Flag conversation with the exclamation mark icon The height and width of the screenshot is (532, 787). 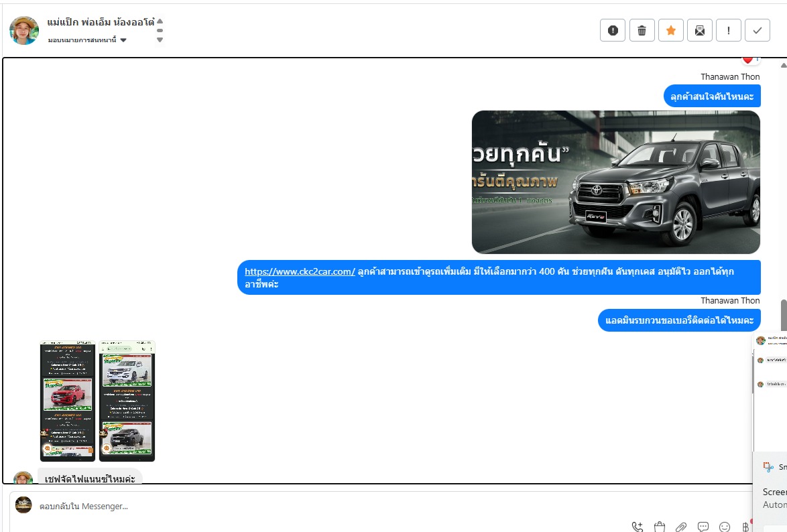(728, 31)
